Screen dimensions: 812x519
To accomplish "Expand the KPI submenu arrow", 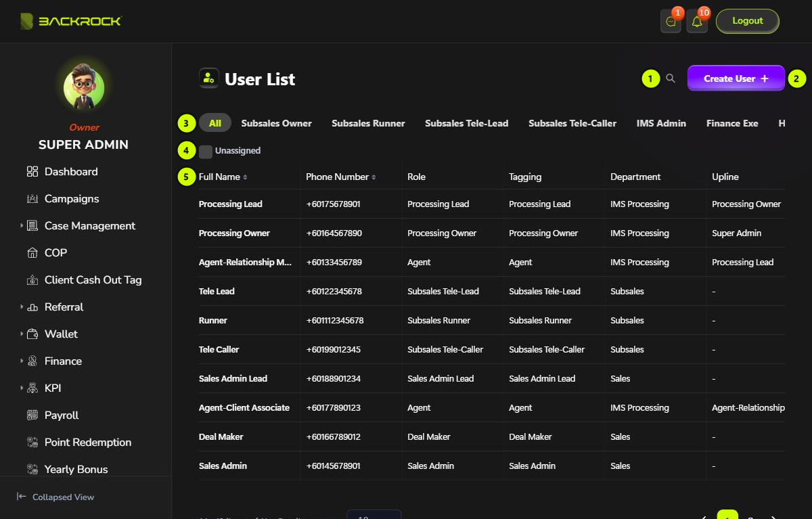I will coord(22,388).
